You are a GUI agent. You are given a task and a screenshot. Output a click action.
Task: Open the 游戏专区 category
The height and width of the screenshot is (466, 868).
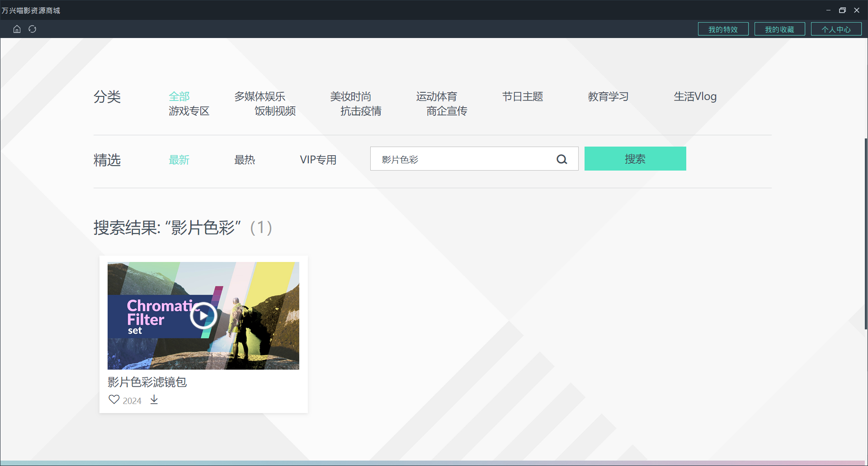(189, 111)
